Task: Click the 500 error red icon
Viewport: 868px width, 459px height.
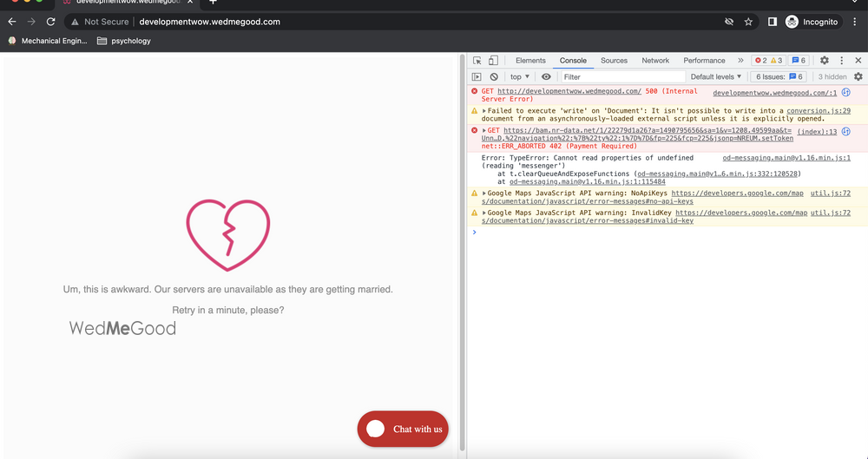Action: [x=475, y=91]
